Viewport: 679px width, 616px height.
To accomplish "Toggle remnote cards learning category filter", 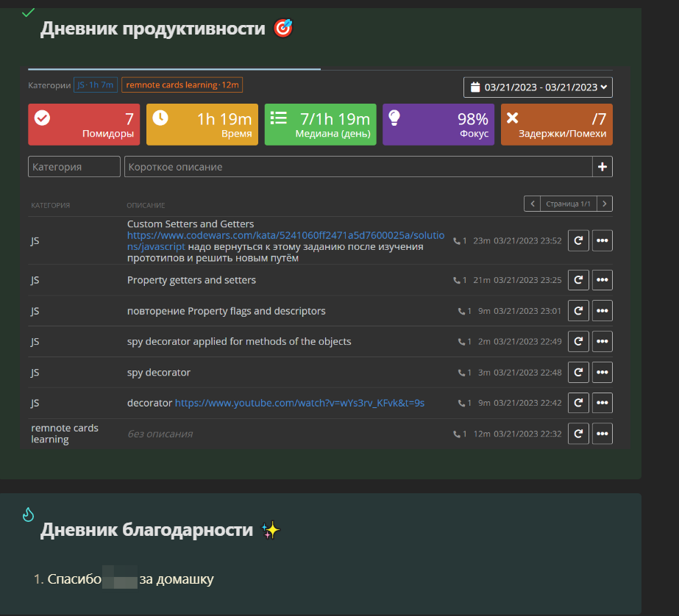I will click(182, 85).
